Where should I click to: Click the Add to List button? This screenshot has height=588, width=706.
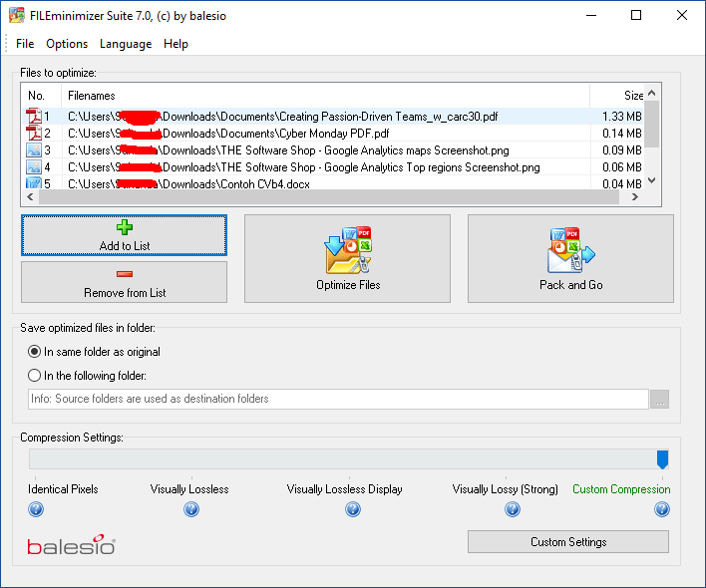124,235
